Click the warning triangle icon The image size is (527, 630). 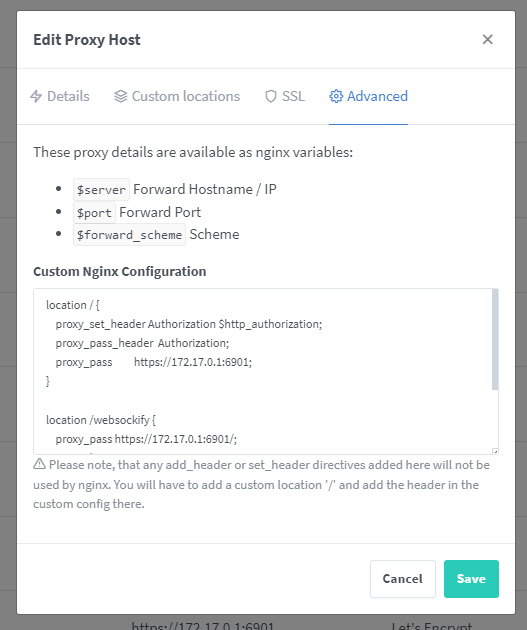pyautogui.click(x=39, y=464)
